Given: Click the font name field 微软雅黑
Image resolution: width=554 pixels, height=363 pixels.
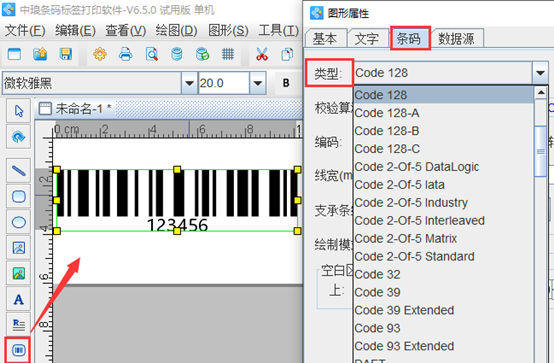Looking at the screenshot, I should tap(92, 83).
